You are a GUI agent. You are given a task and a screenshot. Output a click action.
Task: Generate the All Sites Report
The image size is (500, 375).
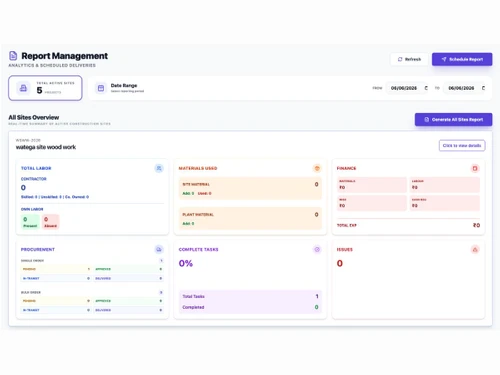[453, 119]
